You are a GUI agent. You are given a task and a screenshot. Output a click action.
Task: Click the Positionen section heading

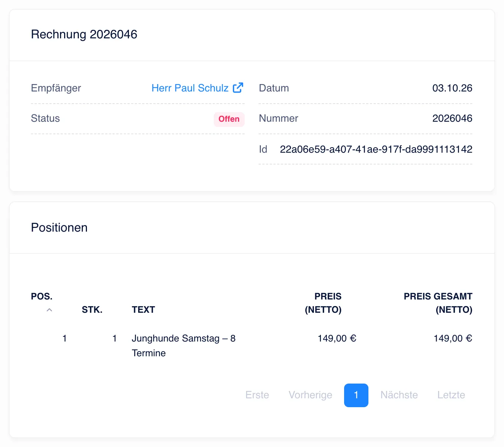59,228
